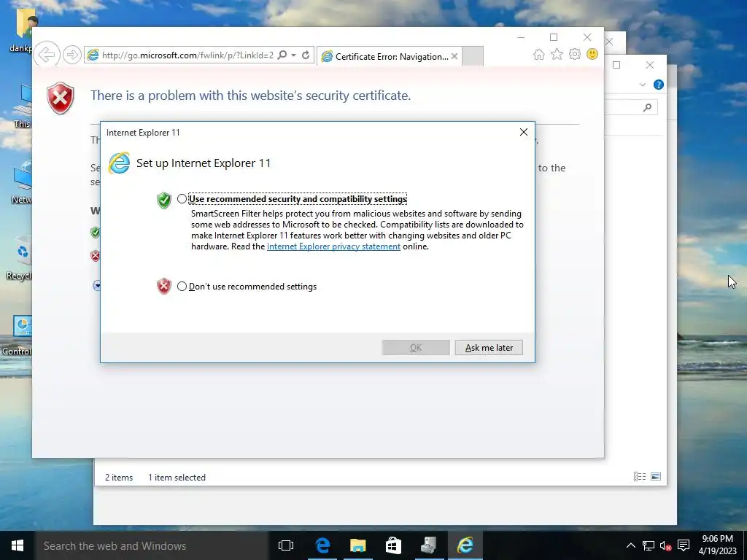Image resolution: width=747 pixels, height=560 pixels.
Task: Click the muted volume tray icon
Action: [x=665, y=545]
